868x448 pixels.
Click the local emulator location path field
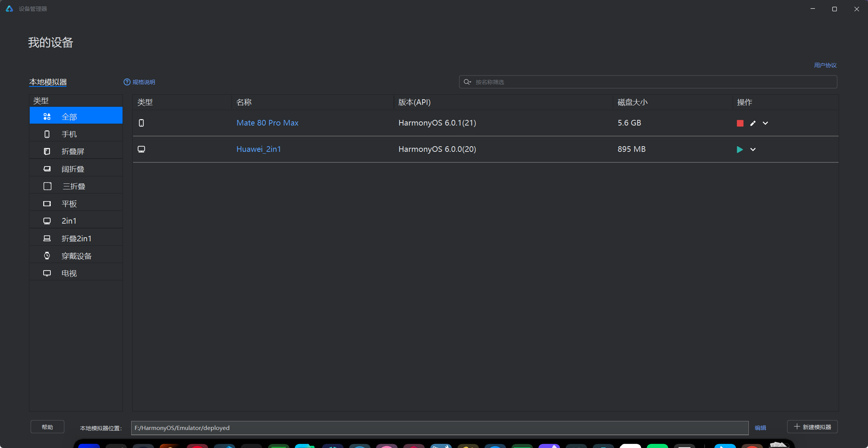pyautogui.click(x=440, y=428)
